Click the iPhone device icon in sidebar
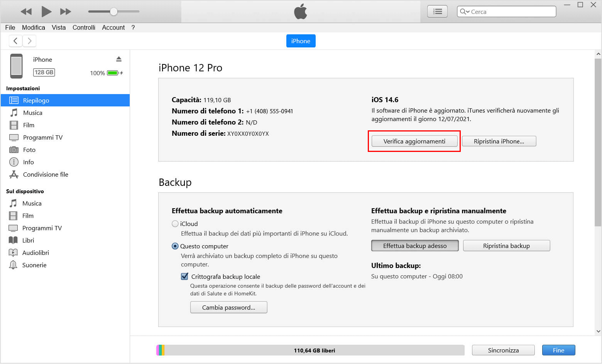 (x=16, y=66)
